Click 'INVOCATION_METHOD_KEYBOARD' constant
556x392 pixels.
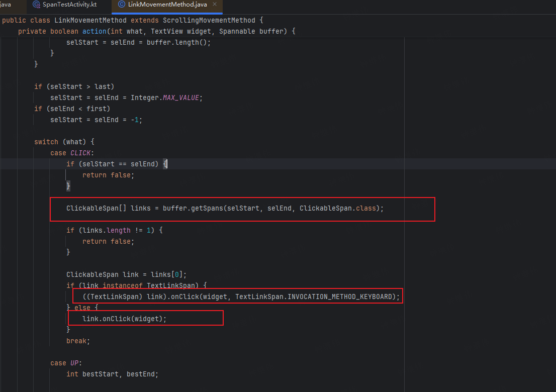coord(339,297)
